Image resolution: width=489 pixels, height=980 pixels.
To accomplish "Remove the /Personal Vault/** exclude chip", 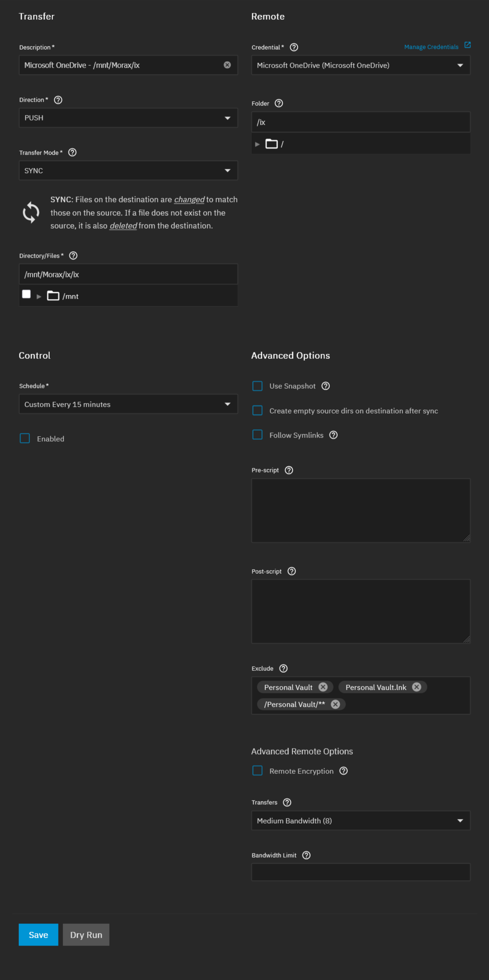I will (x=335, y=704).
